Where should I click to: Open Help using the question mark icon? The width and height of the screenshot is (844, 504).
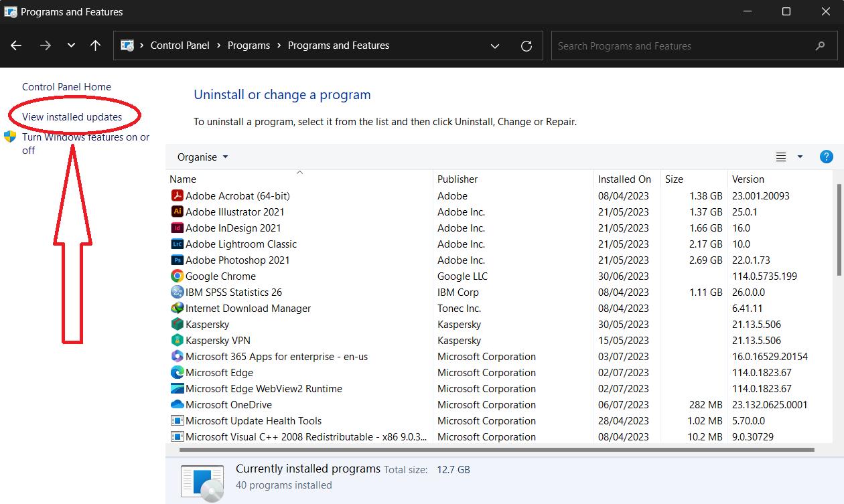(x=826, y=156)
